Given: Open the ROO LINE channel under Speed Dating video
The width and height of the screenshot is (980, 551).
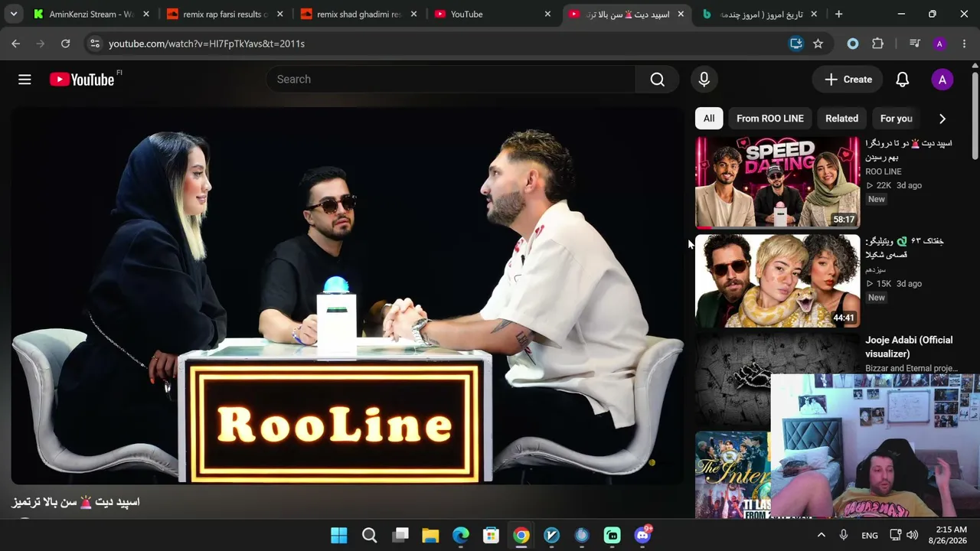Looking at the screenshot, I should pyautogui.click(x=884, y=171).
